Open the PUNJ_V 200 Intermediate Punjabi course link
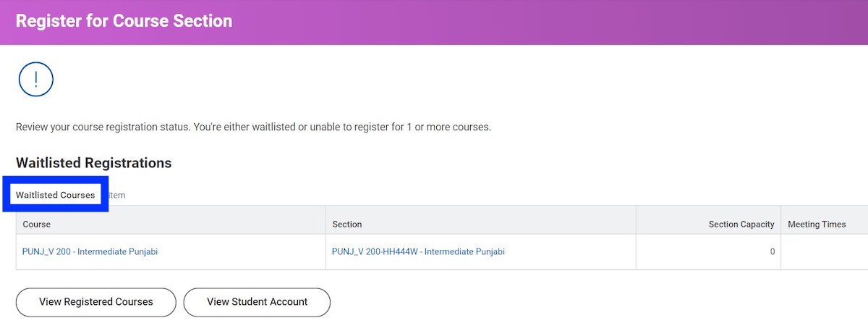The width and height of the screenshot is (868, 331). coord(90,252)
